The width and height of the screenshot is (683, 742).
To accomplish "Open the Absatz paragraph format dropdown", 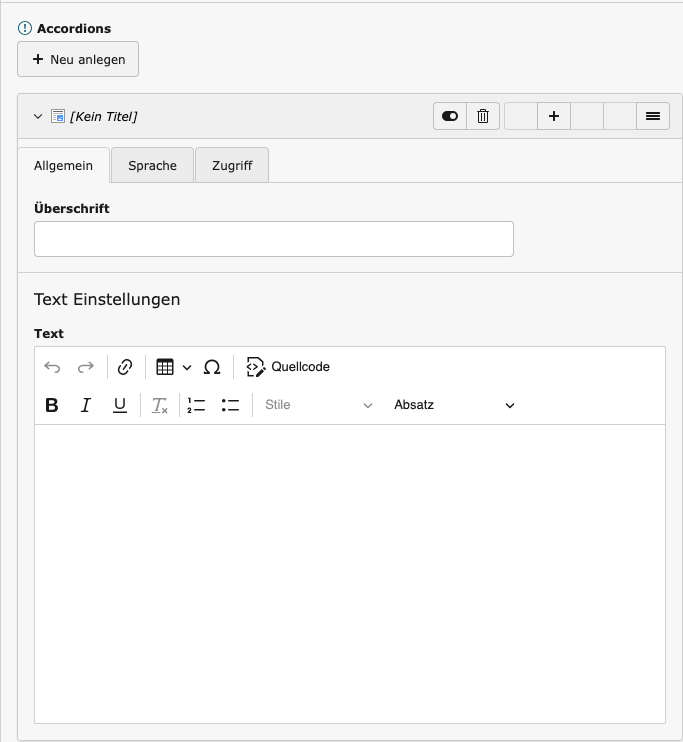I will (x=454, y=405).
